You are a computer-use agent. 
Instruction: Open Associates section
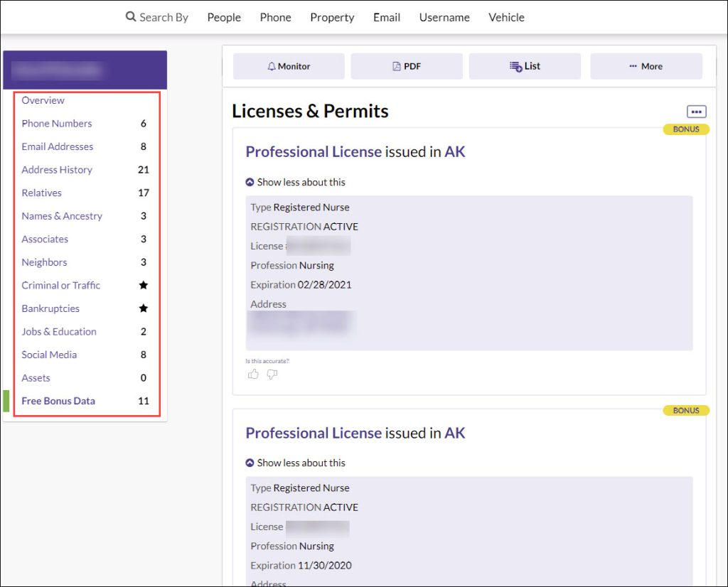[45, 239]
